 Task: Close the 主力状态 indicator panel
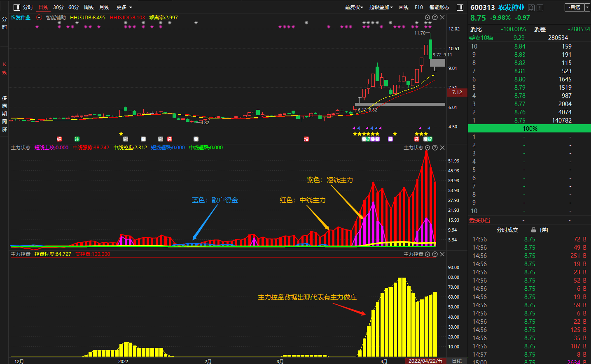[x=442, y=148]
